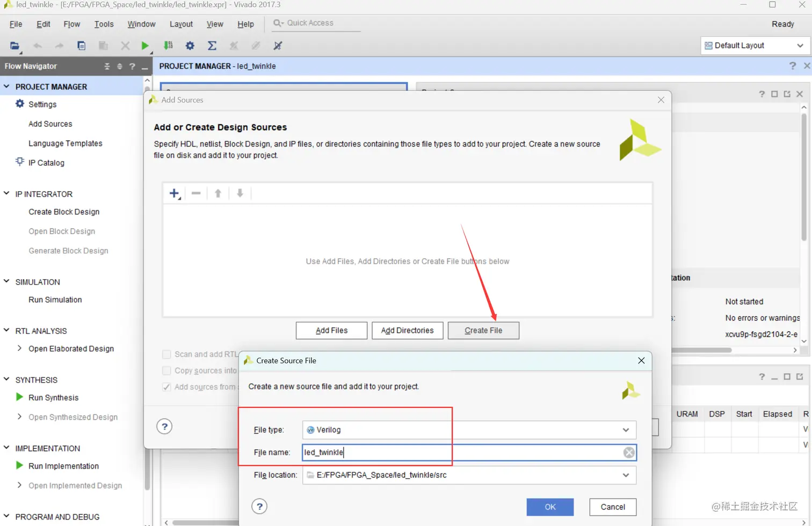Click Create Block Design
The height and width of the screenshot is (526, 812).
[64, 211]
